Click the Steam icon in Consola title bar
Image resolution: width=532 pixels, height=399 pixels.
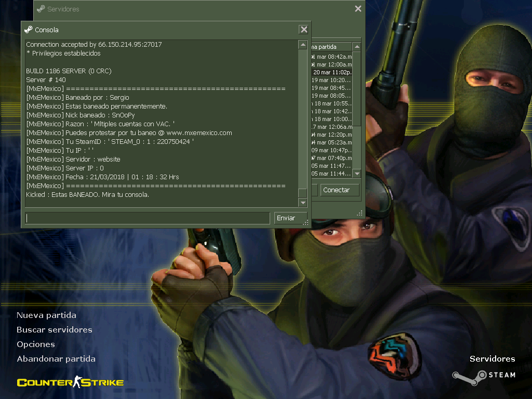coord(29,30)
